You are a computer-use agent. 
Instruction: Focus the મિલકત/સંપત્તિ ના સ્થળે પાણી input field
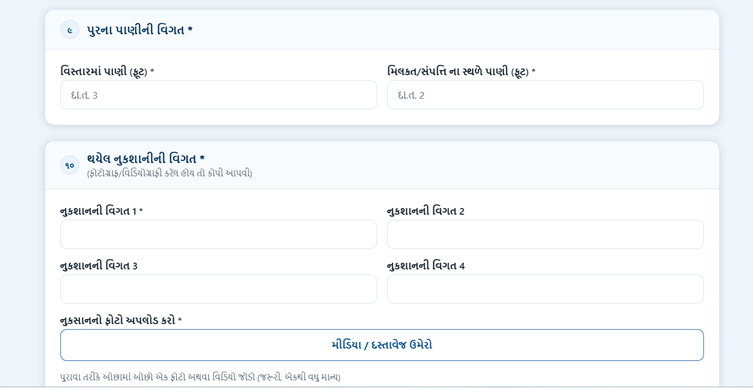pos(545,95)
